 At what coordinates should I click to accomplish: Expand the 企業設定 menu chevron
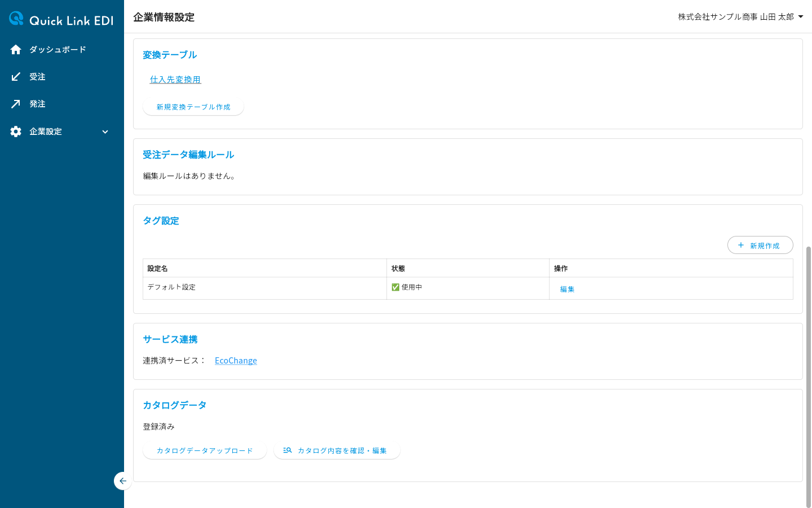click(x=105, y=132)
